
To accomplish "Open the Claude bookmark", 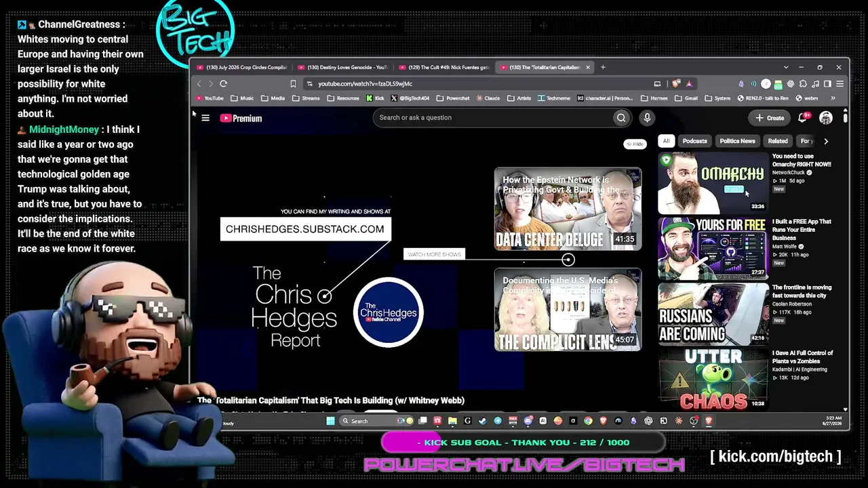I will point(488,98).
